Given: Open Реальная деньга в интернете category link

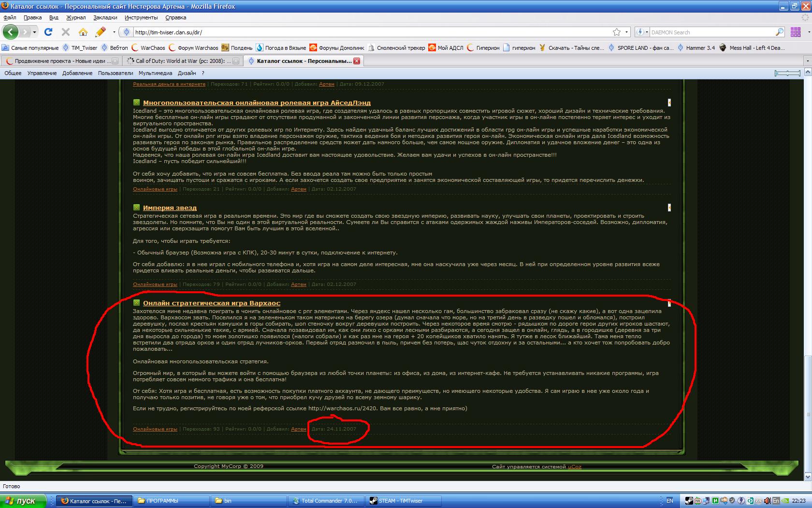Looking at the screenshot, I should click(169, 84).
